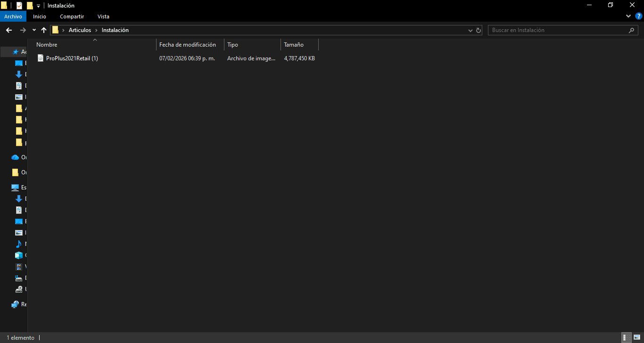Go up one folder level with up arrow

[44, 30]
